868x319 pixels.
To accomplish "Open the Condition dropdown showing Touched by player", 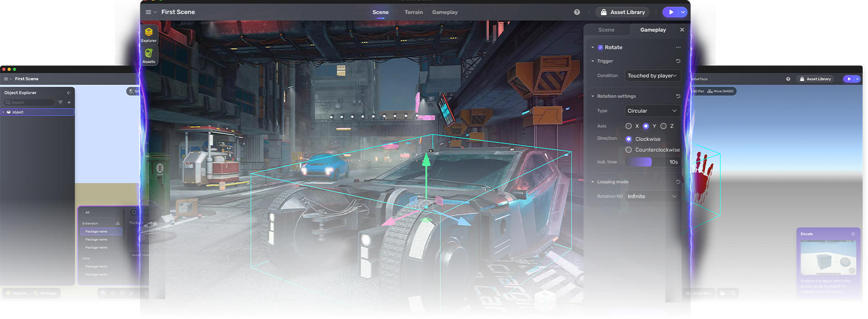I will coord(652,76).
